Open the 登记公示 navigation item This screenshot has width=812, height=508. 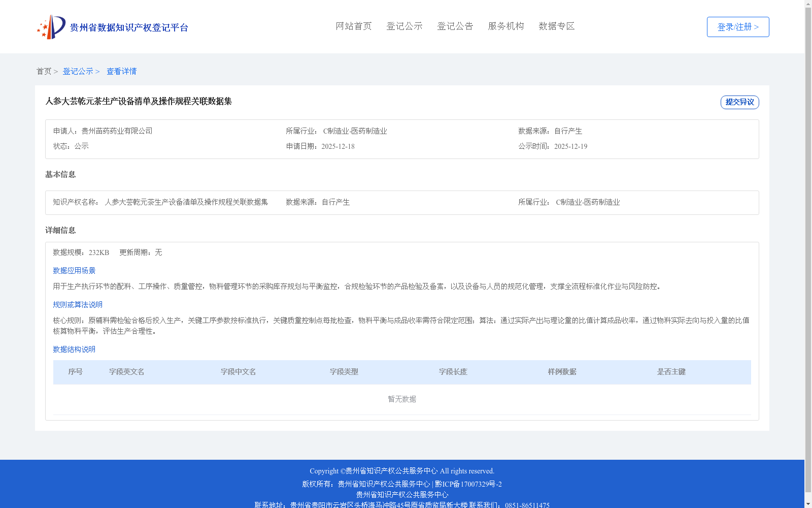[x=404, y=26]
